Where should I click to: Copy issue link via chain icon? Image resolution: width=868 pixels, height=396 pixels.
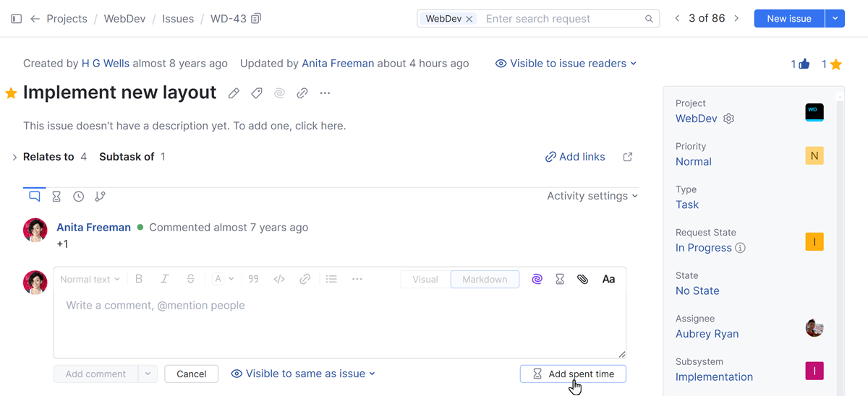point(302,93)
